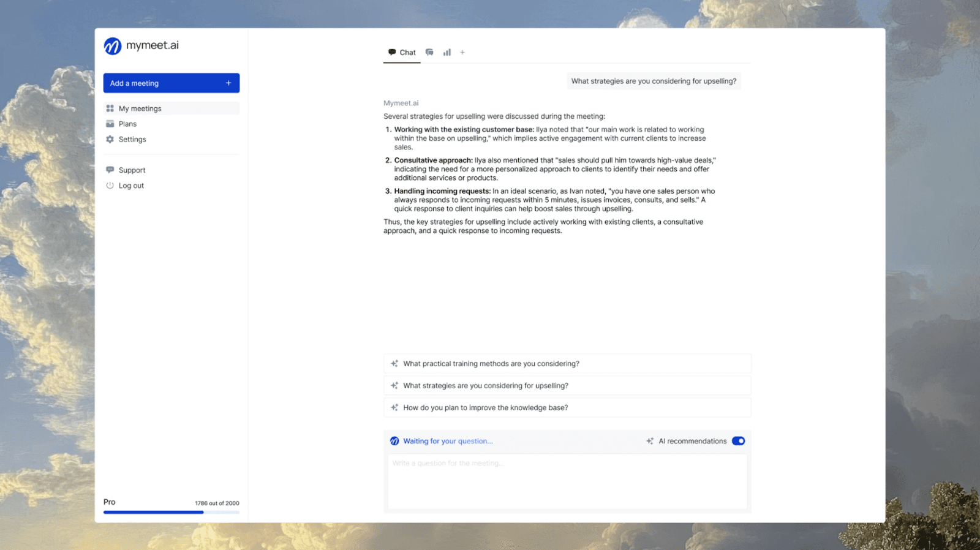The width and height of the screenshot is (980, 550).
Task: Click the mymeet icon beside Waiting for your question
Action: 394,441
